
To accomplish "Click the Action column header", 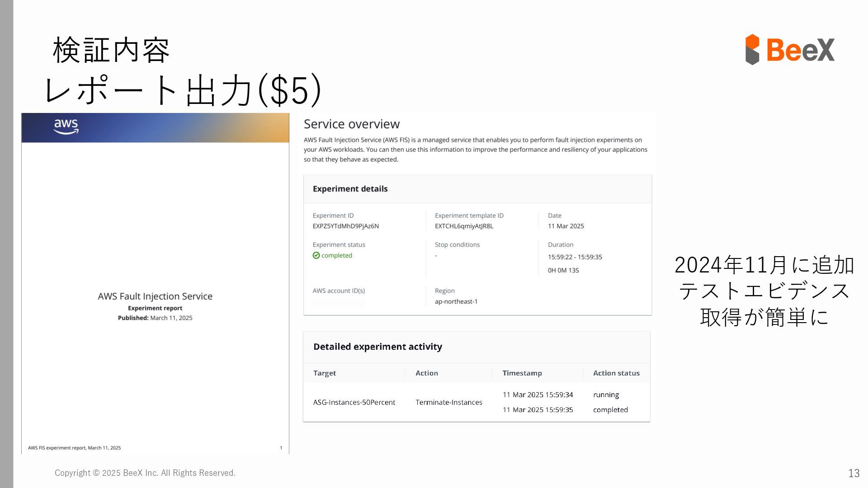I will coord(427,373).
